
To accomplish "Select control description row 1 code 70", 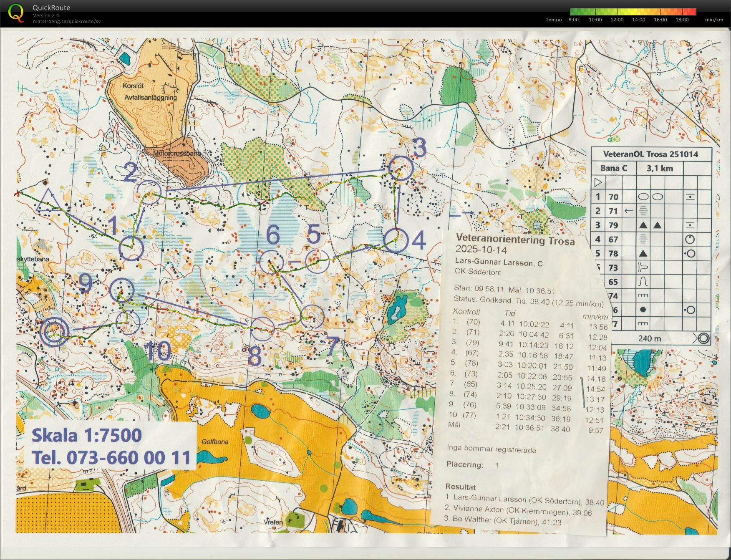I will click(651, 197).
